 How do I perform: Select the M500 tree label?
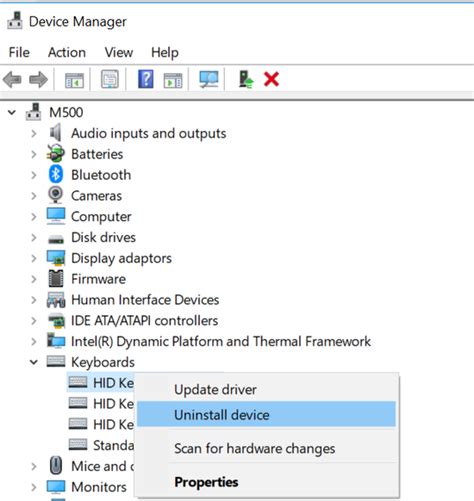coord(66,112)
